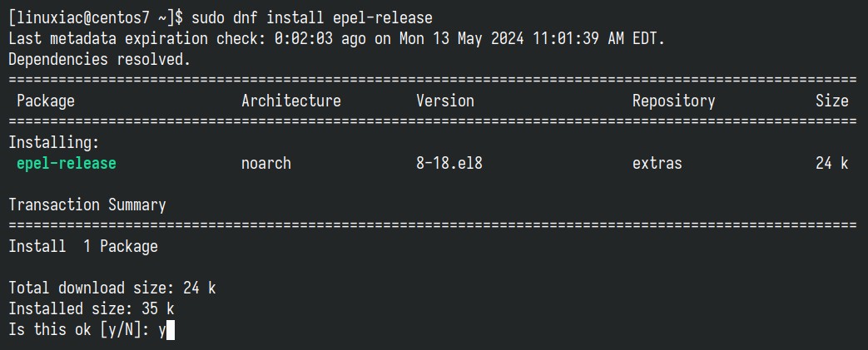This screenshot has height=350, width=868.
Task: Click the Repository column header
Action: click(674, 101)
